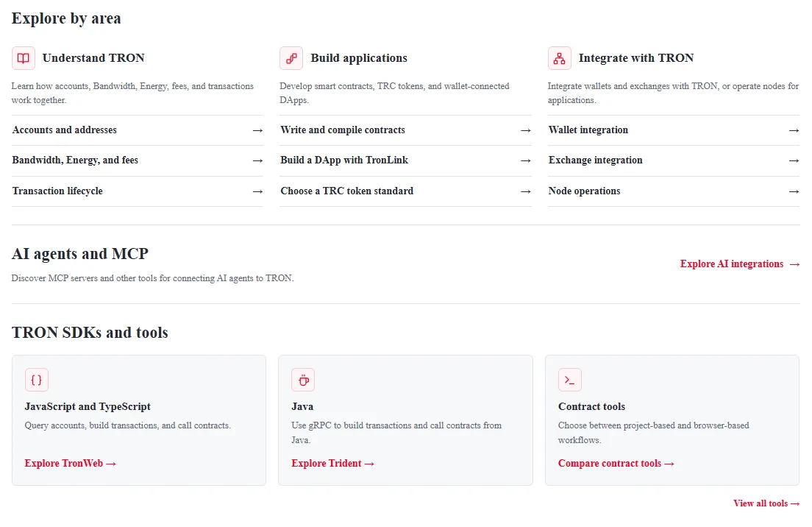This screenshot has height=527, width=812.
Task: Click the link icon beside Build applications
Action: tap(291, 58)
